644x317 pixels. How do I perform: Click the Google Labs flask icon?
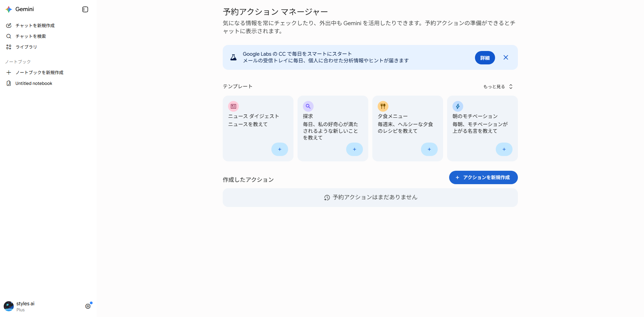pos(233,58)
